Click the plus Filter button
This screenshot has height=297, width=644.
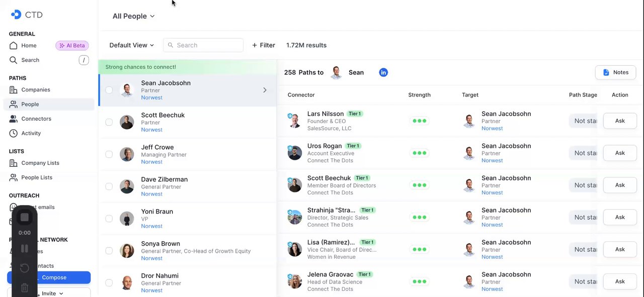point(263,45)
